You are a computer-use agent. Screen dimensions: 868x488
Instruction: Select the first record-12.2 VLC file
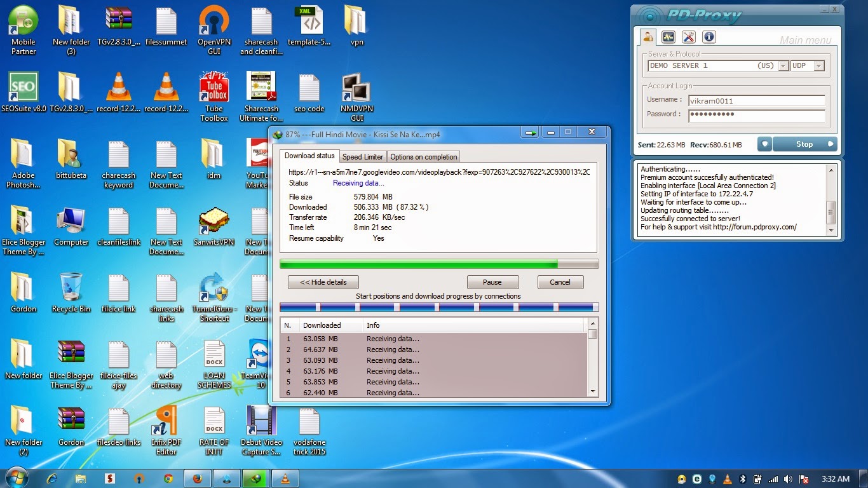coord(119,93)
